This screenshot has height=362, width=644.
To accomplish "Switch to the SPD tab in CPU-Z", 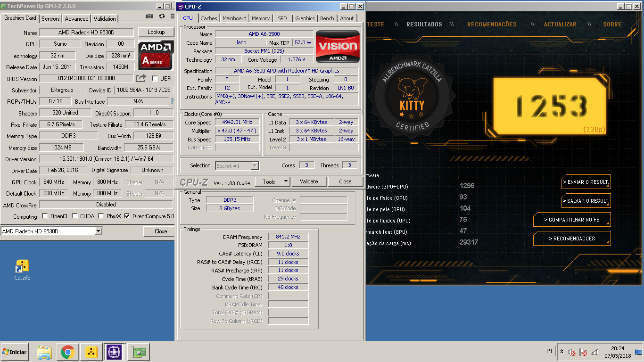I will pyautogui.click(x=282, y=18).
